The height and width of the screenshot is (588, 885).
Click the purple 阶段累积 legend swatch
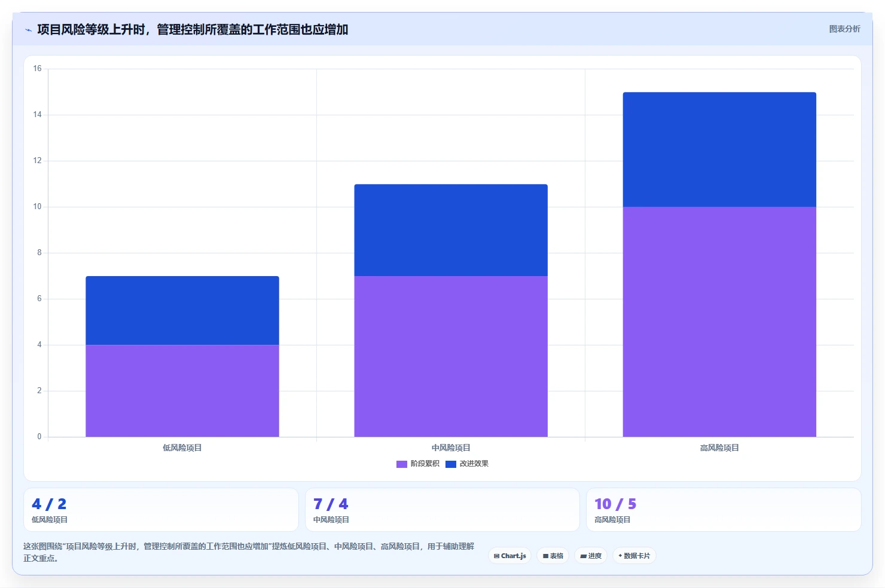tap(402, 464)
